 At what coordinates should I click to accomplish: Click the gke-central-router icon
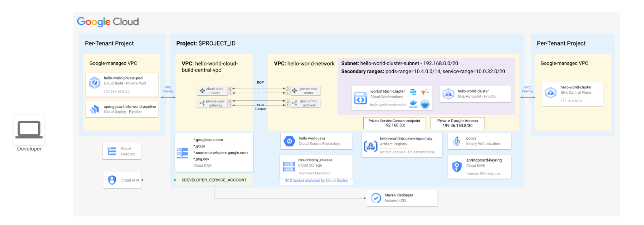click(294, 91)
